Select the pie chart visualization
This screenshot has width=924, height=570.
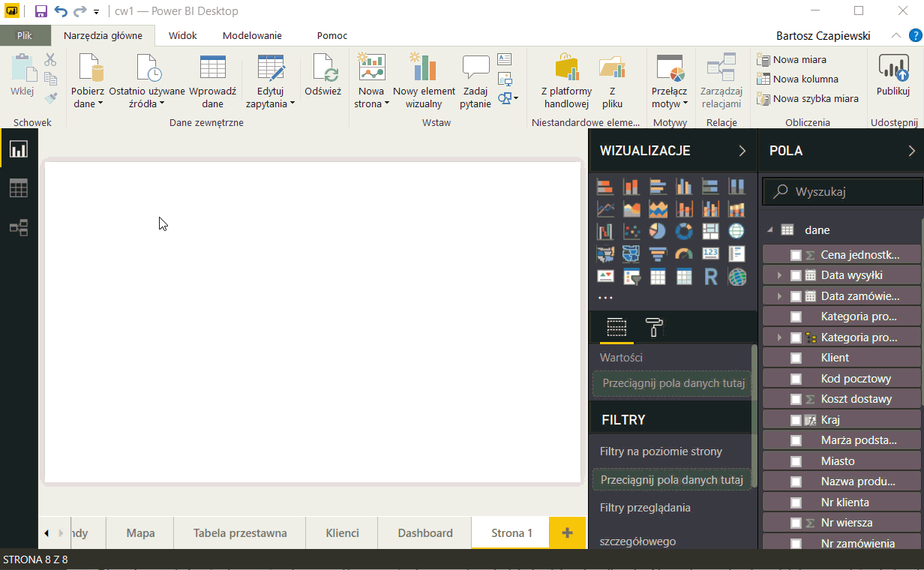[x=658, y=232]
